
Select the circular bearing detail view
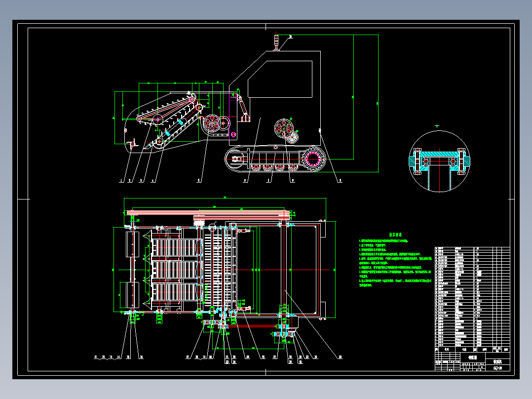(439, 161)
